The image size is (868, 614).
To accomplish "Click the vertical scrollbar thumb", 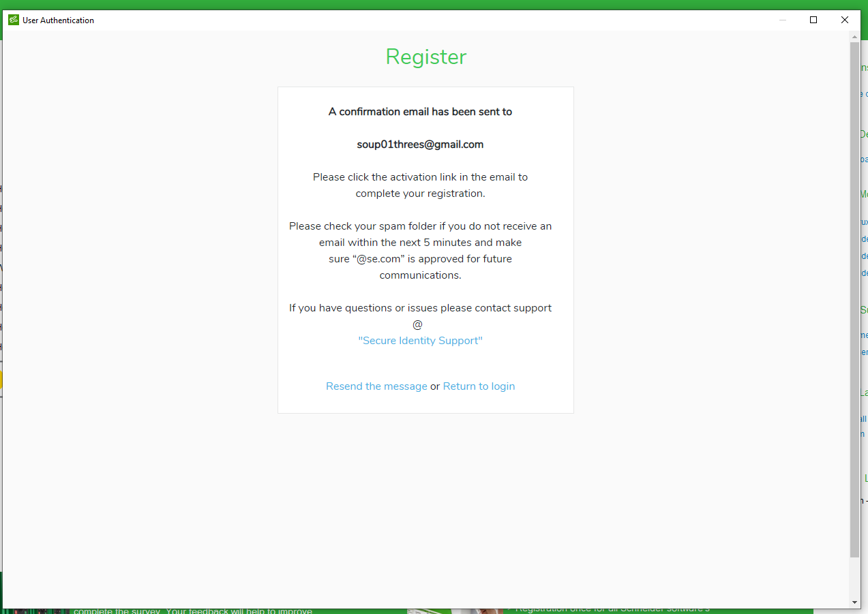I will [855, 300].
